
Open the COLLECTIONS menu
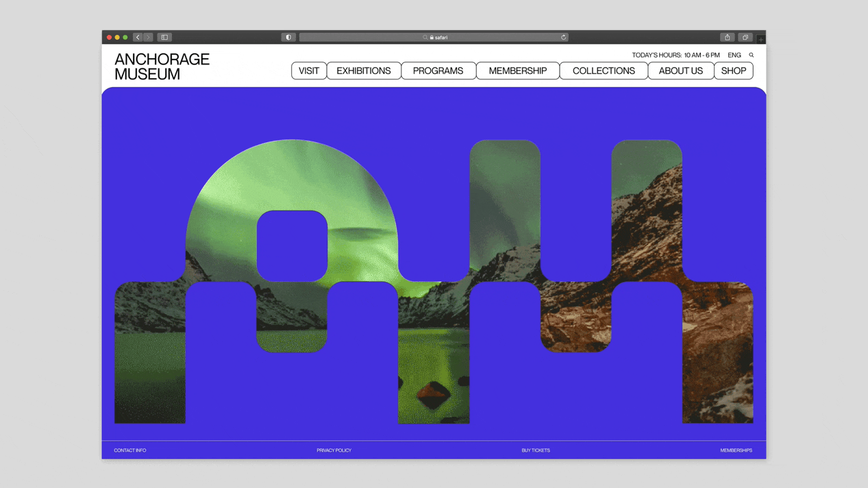click(x=604, y=70)
